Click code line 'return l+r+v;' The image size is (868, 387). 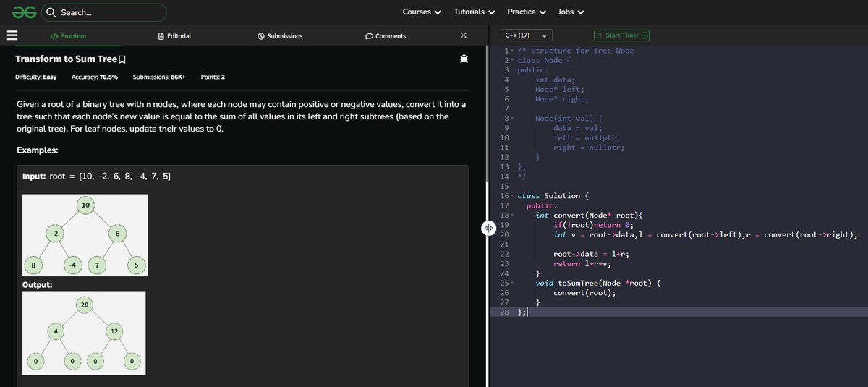coord(582,263)
